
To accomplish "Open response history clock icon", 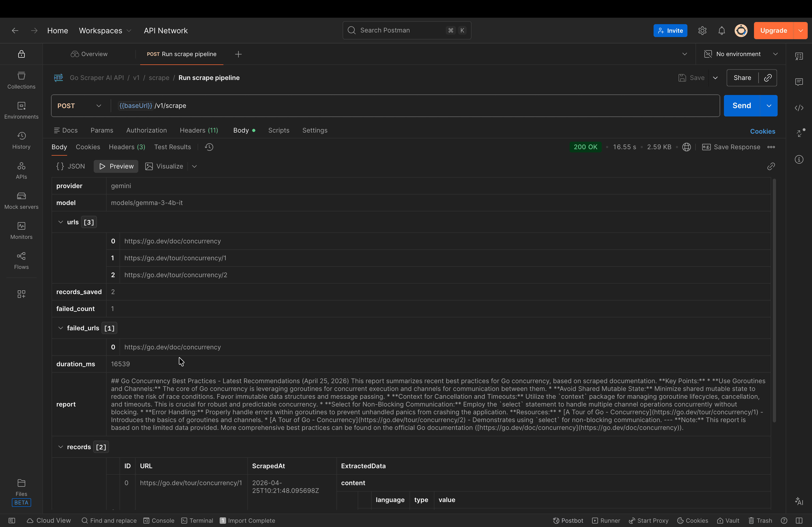I will click(x=209, y=147).
